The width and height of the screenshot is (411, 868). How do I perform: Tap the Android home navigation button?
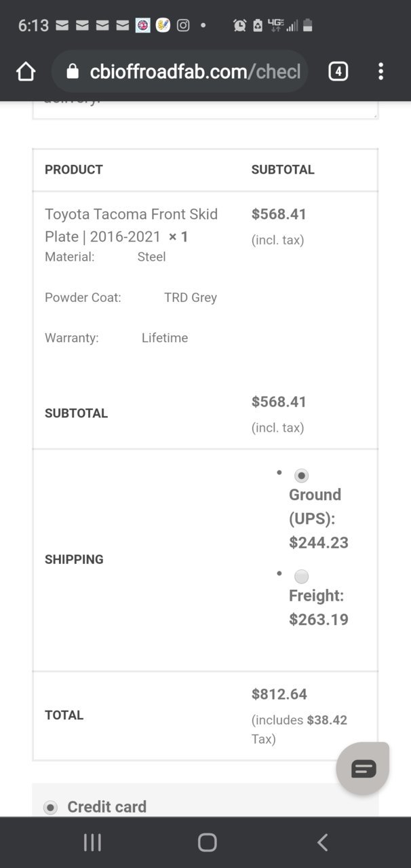tap(207, 842)
